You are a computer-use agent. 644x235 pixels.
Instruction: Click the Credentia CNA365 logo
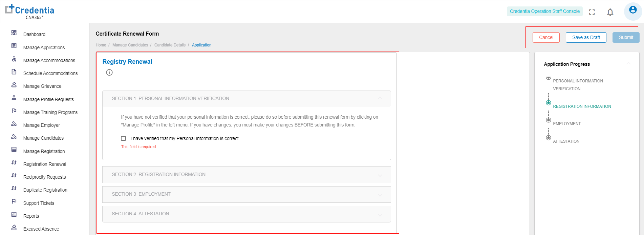click(30, 12)
